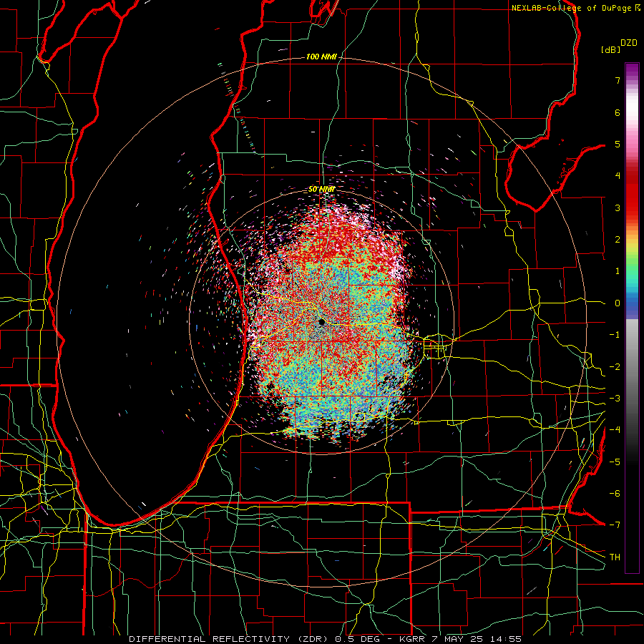Click the -5 value on the color scale
This screenshot has height=644, width=644.
615,462
